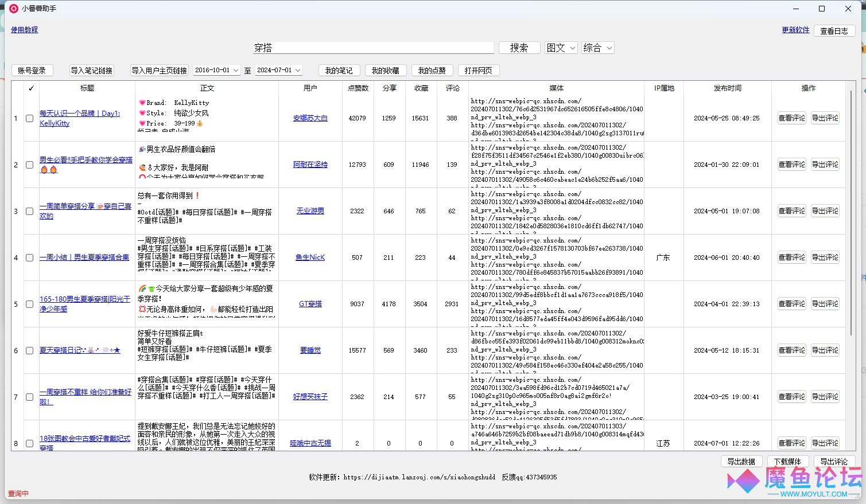Screen dimensions: 866x504
Task: Check the checkbox for row 5
Action: pos(29,304)
